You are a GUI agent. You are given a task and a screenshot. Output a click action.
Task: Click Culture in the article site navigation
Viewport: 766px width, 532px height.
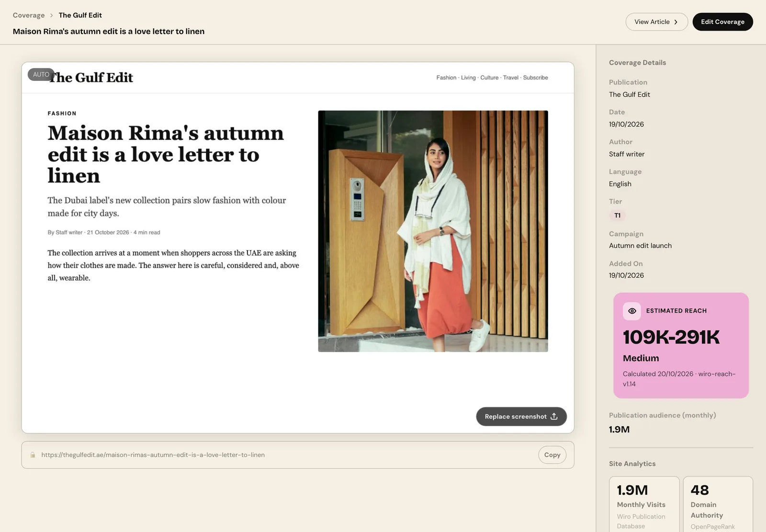coord(489,78)
